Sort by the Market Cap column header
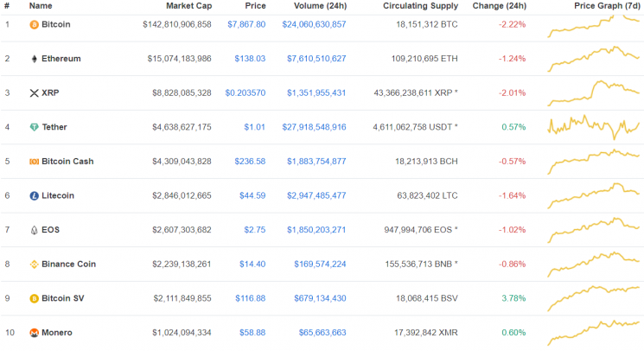644x351 pixels. tap(189, 6)
